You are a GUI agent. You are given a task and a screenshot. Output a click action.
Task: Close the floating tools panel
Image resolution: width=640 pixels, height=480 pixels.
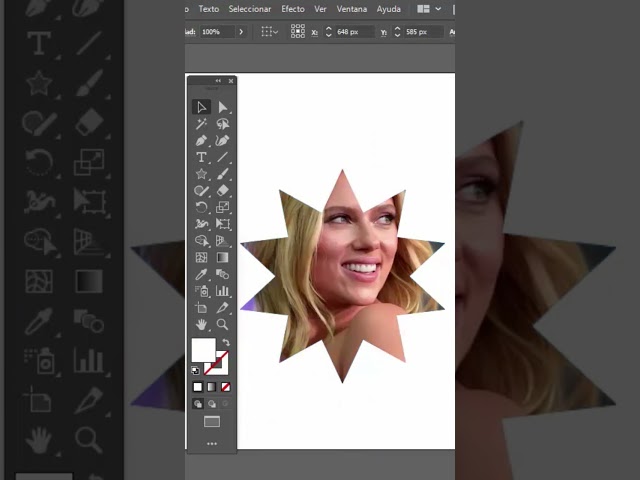click(x=231, y=81)
